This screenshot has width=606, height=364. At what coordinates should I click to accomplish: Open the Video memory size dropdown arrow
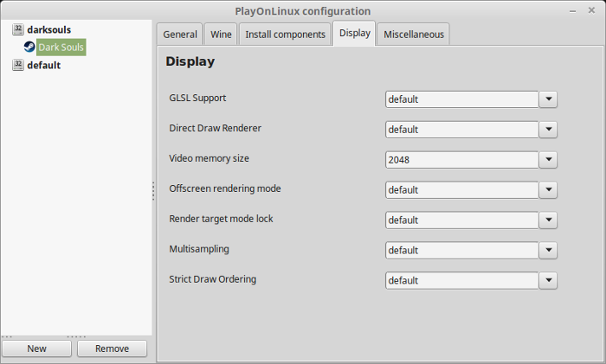coord(548,159)
